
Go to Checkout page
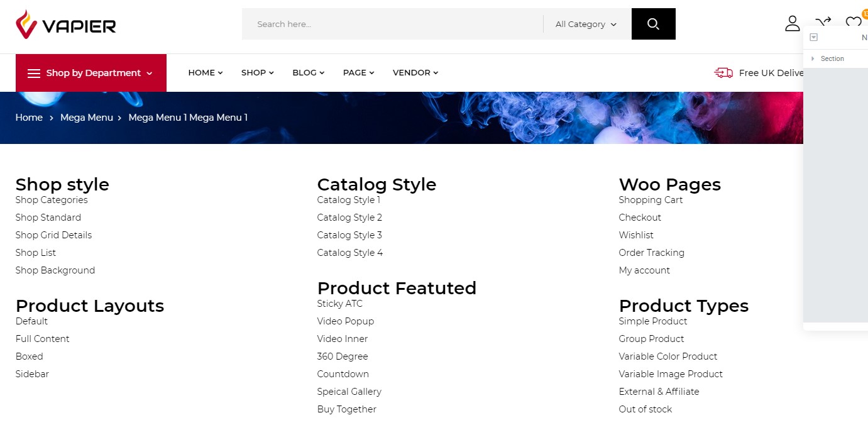[640, 218]
